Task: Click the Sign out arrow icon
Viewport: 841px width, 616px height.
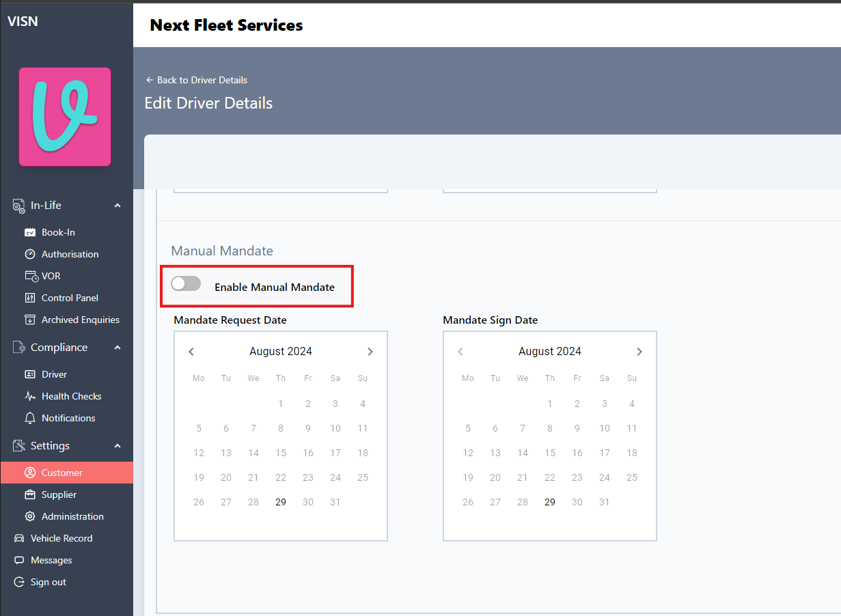Action: click(x=18, y=582)
